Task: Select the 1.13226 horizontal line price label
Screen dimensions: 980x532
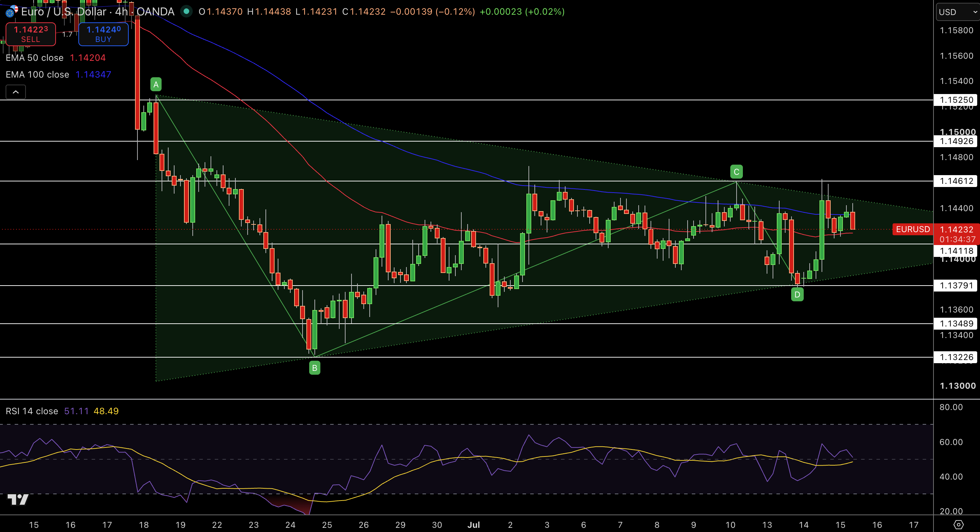Action: click(x=956, y=357)
